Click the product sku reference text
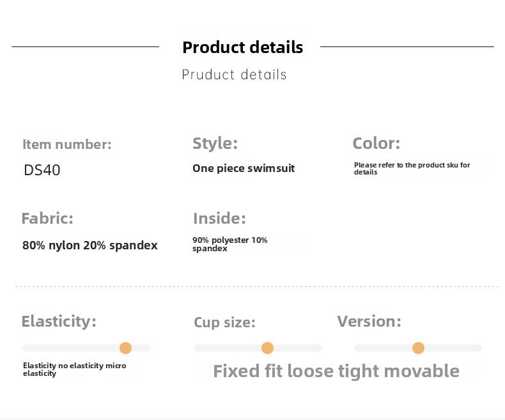This screenshot has width=505, height=420. (x=412, y=169)
